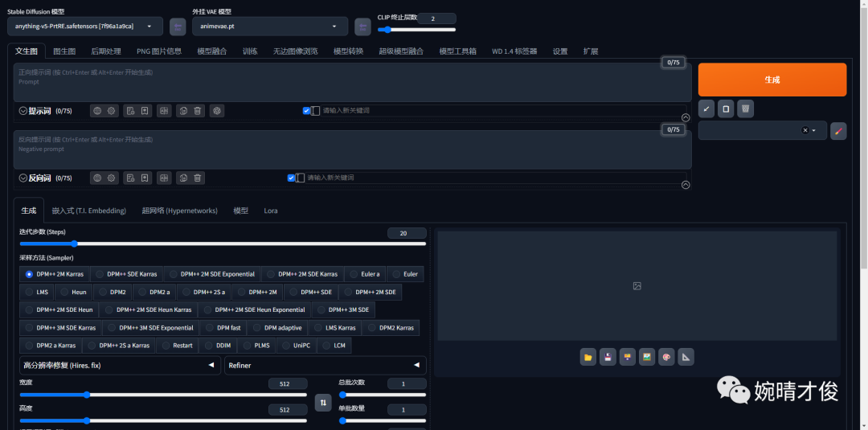Select the DPM++ SDE Karras sampler

[127, 274]
